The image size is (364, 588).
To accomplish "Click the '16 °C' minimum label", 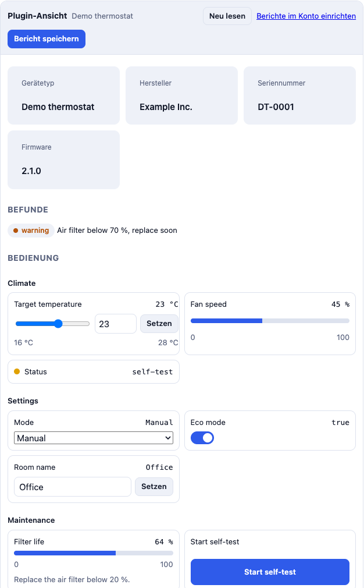I will [24, 342].
